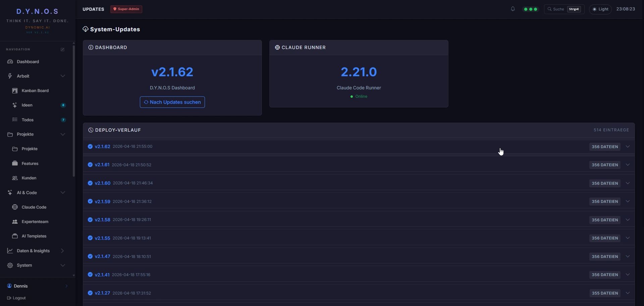This screenshot has width=644, height=306.
Task: Collapse the System navigation group
Action: pyautogui.click(x=63, y=265)
